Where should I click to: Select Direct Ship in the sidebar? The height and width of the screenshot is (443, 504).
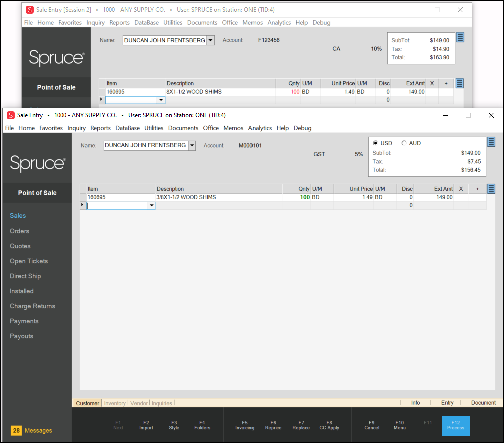point(25,276)
